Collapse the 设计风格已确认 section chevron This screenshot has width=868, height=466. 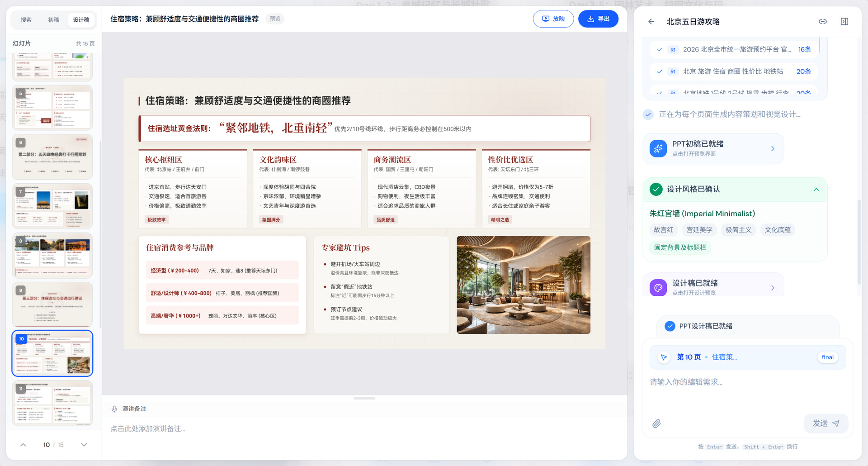816,190
